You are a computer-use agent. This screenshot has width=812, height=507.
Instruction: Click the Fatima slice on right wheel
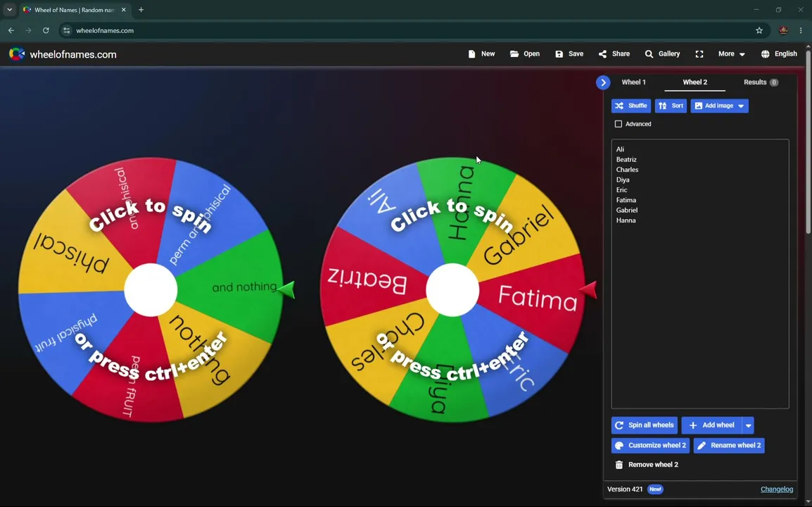(x=538, y=298)
